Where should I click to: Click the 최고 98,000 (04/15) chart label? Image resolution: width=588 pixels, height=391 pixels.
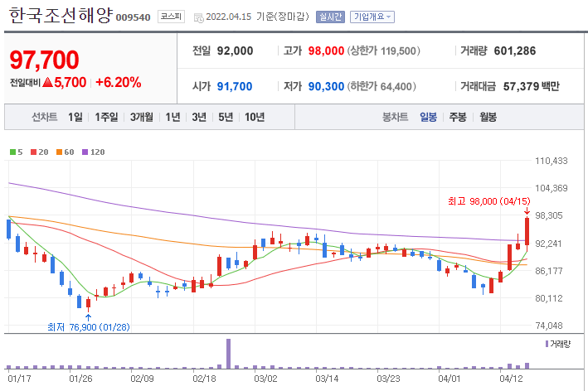tap(489, 201)
